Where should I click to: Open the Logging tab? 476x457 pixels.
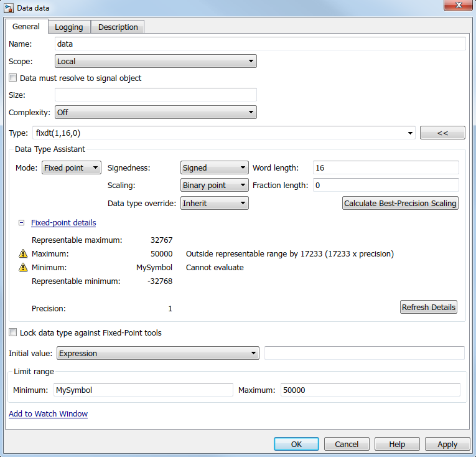click(x=69, y=27)
